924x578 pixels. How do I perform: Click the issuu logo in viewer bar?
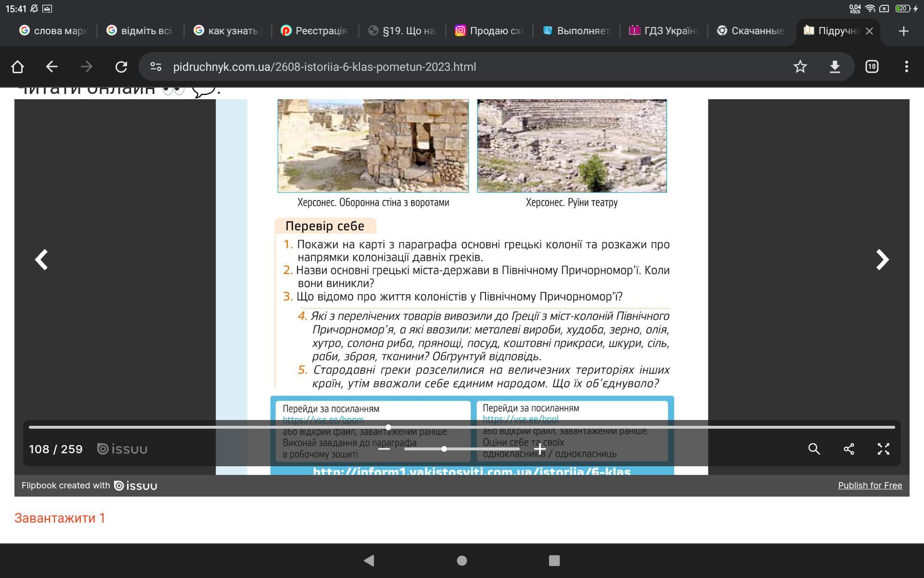(x=122, y=449)
